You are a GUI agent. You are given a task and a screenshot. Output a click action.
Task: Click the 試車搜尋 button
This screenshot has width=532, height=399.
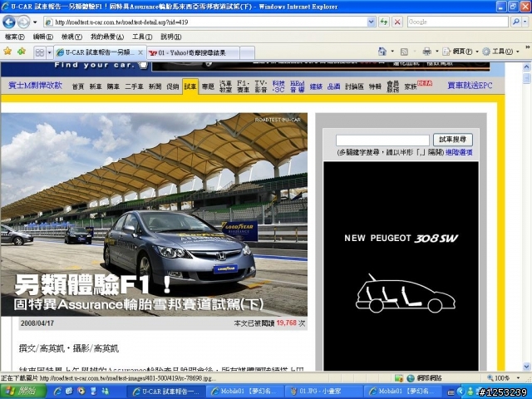tap(452, 140)
